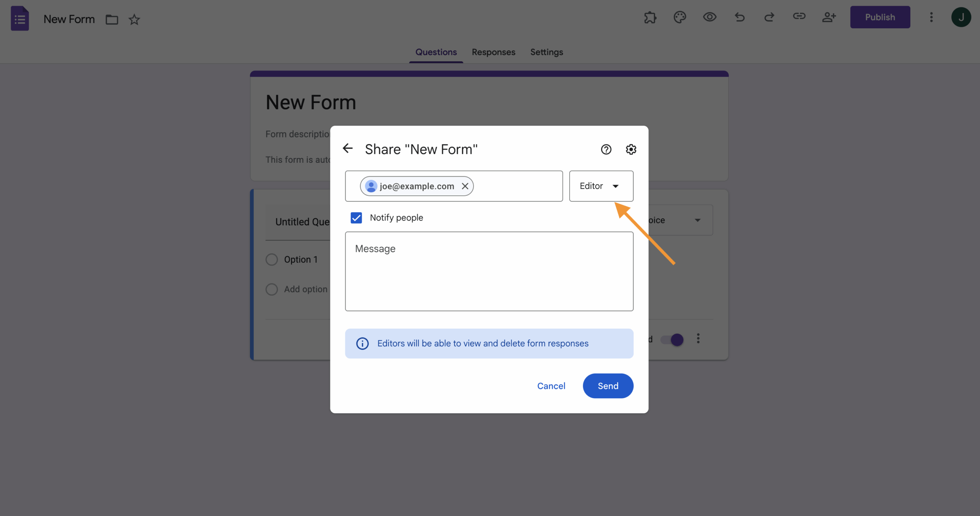Screen dimensions: 980x516
Task: Click the preview eye icon
Action: 709,17
